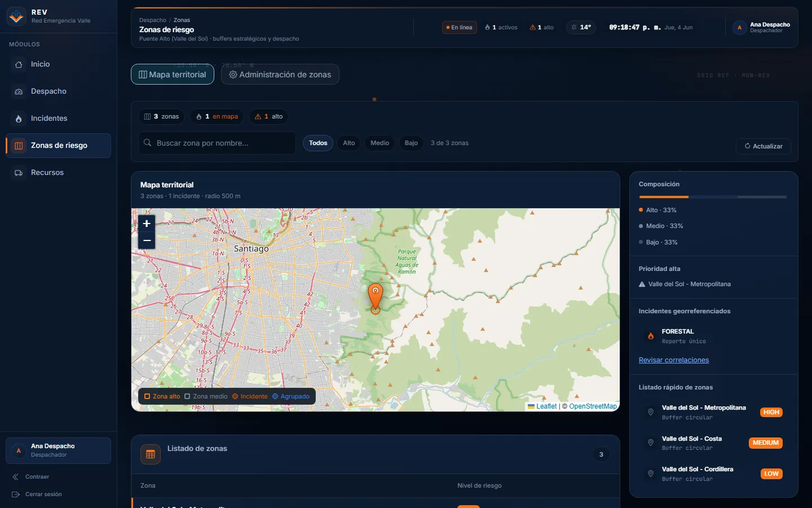
Task: Click the FORESTAL incident fire icon
Action: pos(651,336)
